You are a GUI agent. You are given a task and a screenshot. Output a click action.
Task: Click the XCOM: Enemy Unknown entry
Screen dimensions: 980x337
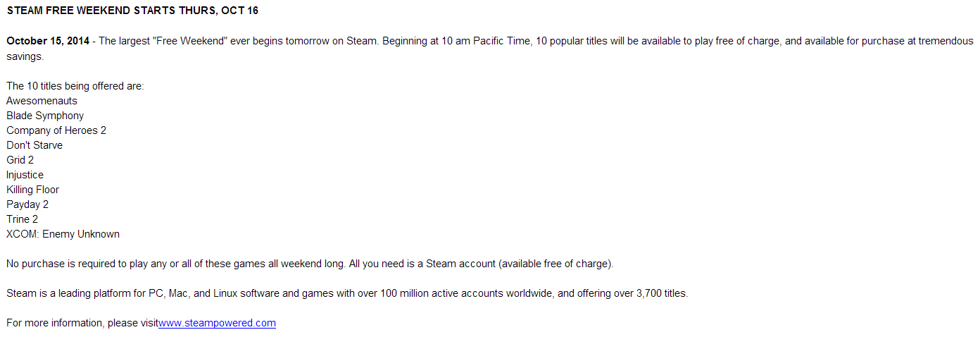tap(63, 234)
